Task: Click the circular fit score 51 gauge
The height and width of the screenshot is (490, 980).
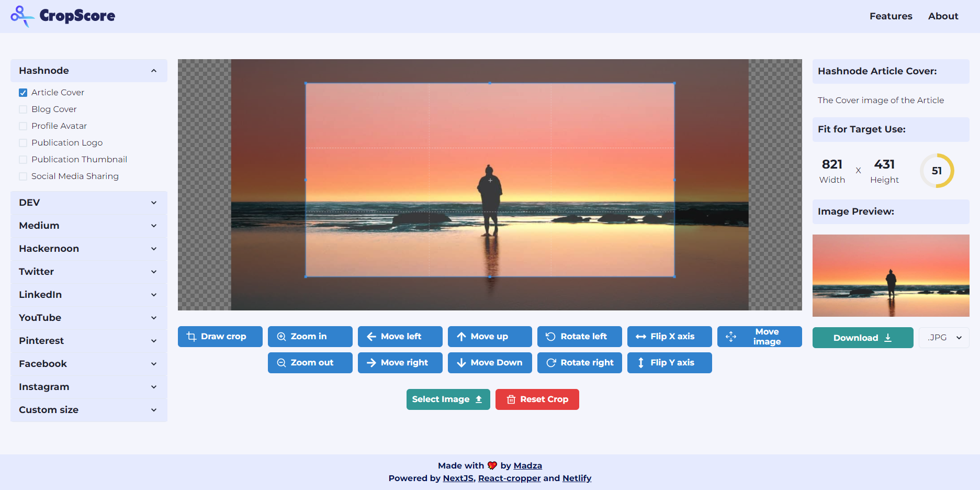Action: point(937,171)
